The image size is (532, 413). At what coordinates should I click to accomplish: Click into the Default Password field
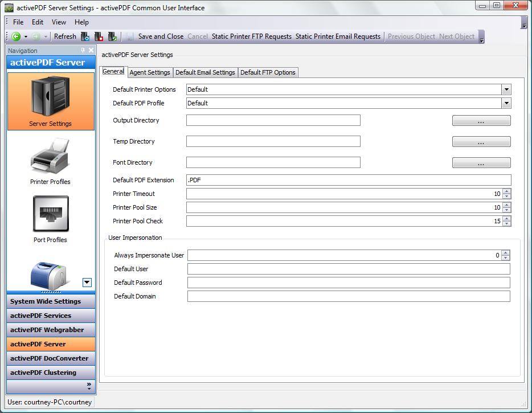349,283
